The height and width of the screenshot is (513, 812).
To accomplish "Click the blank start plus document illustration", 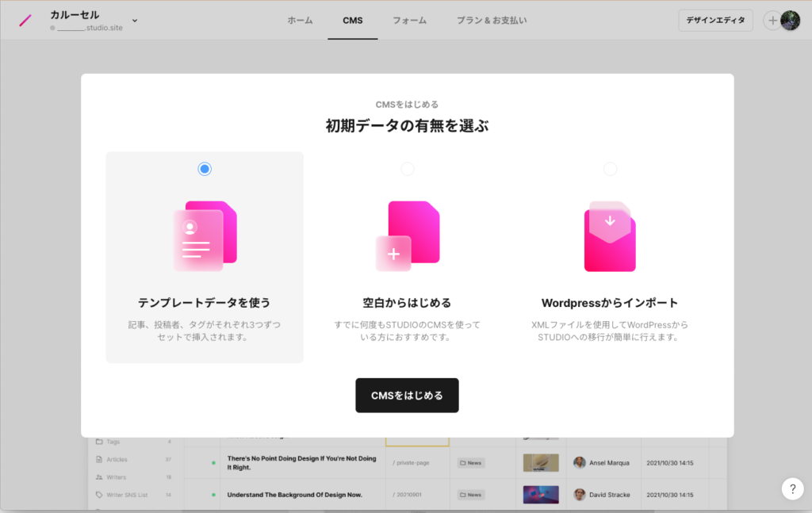I will point(408,236).
